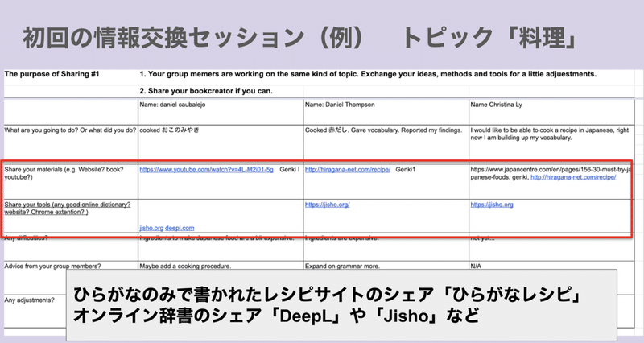Open https://jisho.org link in Christina Ly column
644x343 pixels.
pyautogui.click(x=492, y=205)
